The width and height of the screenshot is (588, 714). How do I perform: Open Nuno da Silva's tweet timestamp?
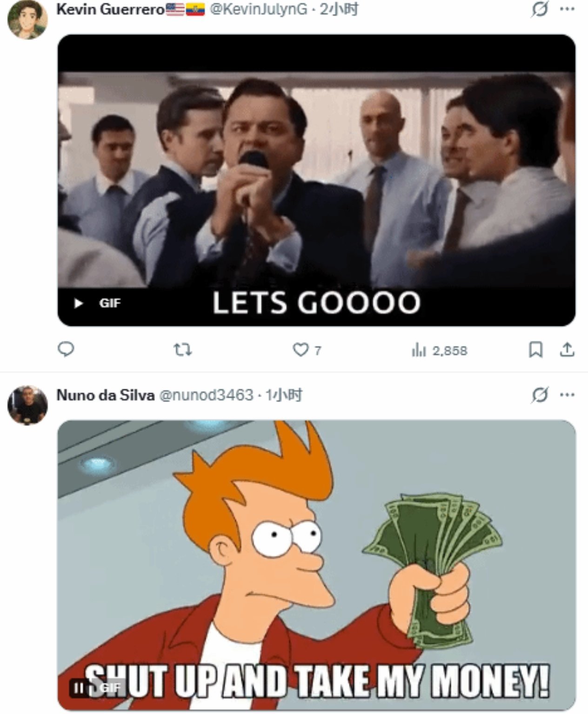tap(283, 395)
